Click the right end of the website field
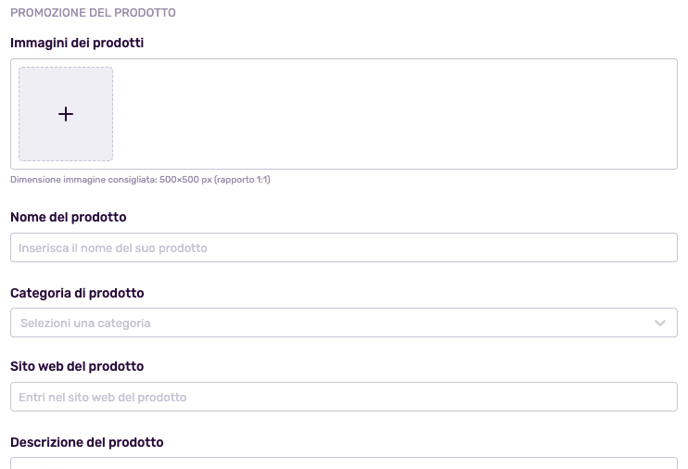 click(x=658, y=397)
